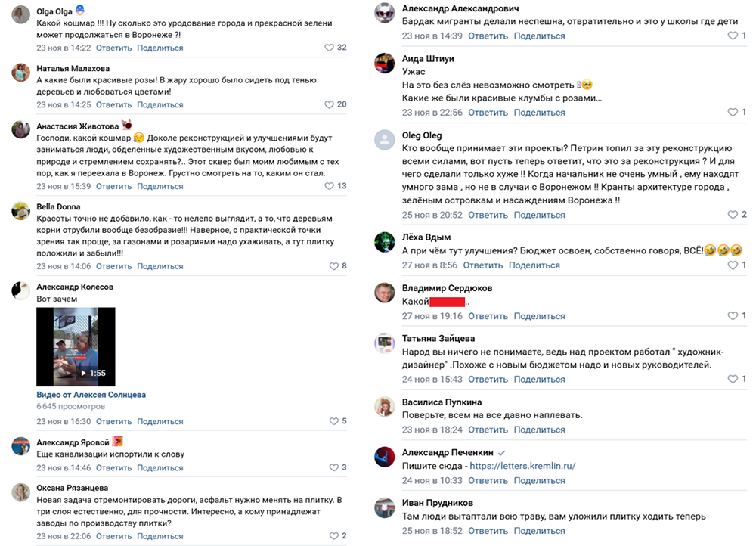Click heart on Татьяна Зайцева's comment
Viewport: 756px width, 546px height.
coord(732,379)
